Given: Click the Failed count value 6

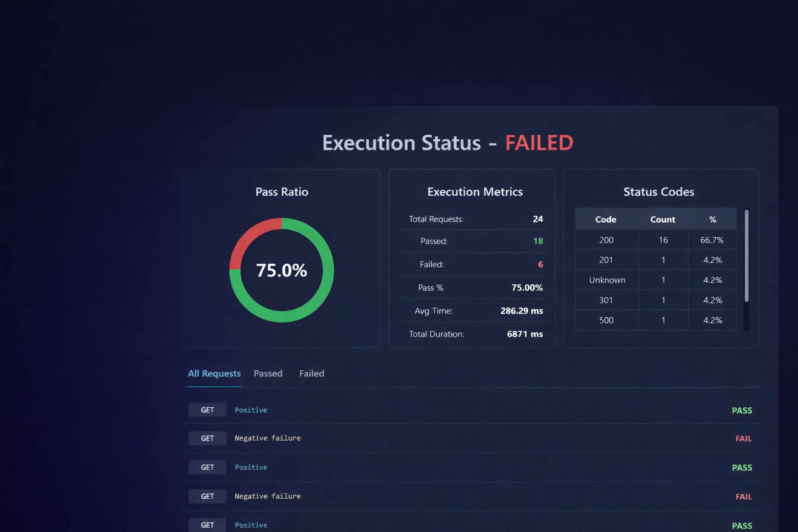Looking at the screenshot, I should pyautogui.click(x=540, y=264).
